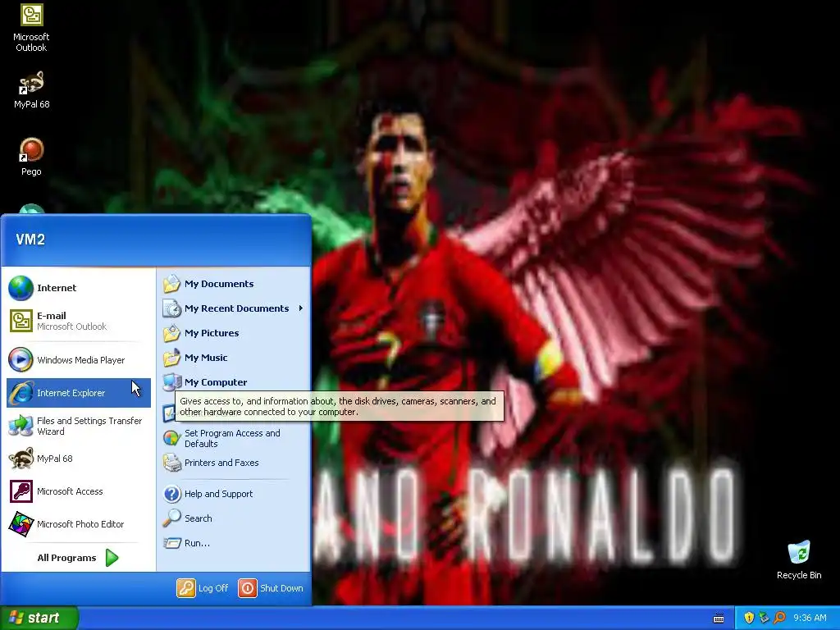840x630 pixels.
Task: Select the MyPal 68 desktop icon
Action: [31, 90]
